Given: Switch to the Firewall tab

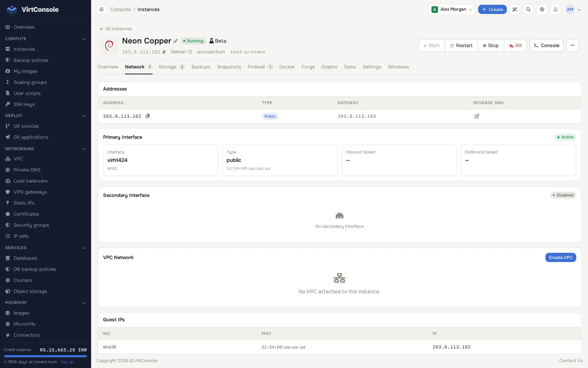Looking at the screenshot, I should [260, 67].
